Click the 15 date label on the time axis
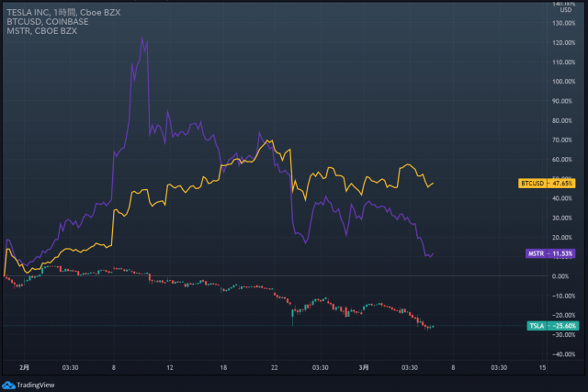This screenshot has width=588, height=392. (x=542, y=367)
